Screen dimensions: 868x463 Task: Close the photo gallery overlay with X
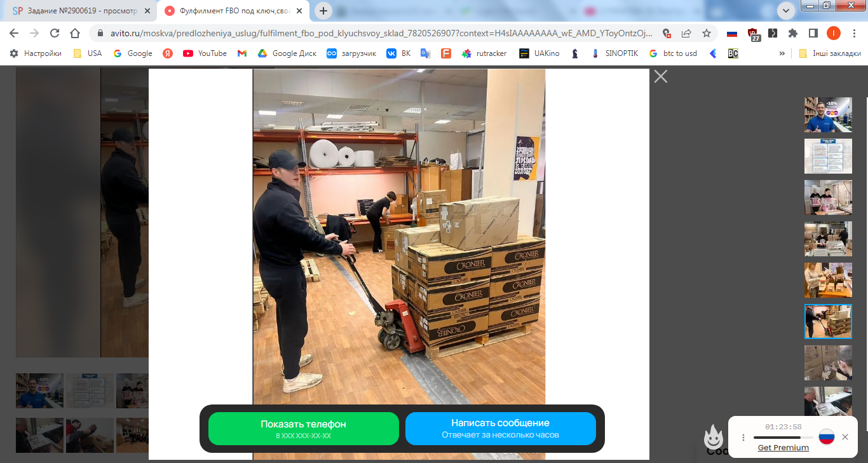(x=661, y=76)
